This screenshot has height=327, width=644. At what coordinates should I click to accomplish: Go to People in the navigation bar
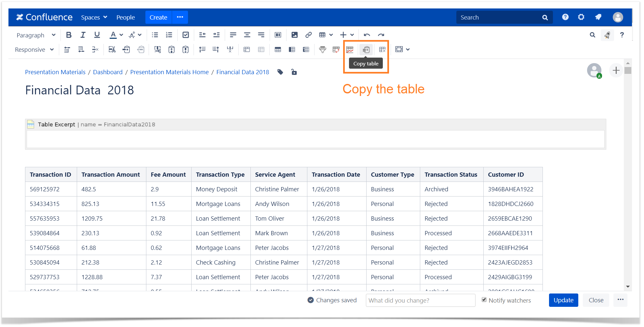point(126,17)
